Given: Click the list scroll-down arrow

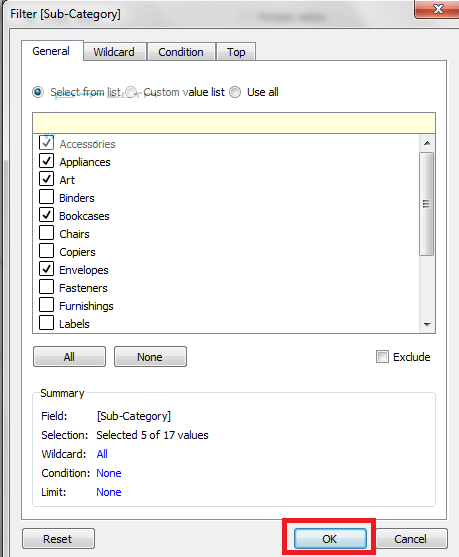Looking at the screenshot, I should [x=427, y=324].
